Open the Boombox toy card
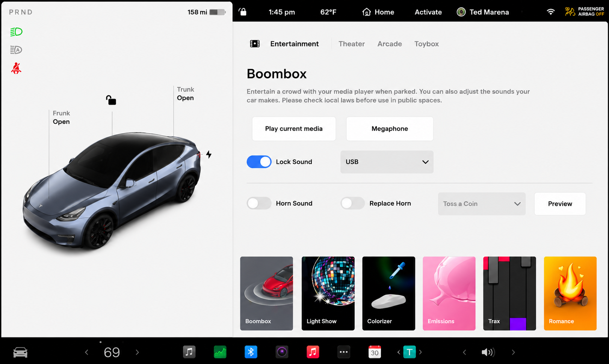This screenshot has height=364, width=609. point(266,293)
